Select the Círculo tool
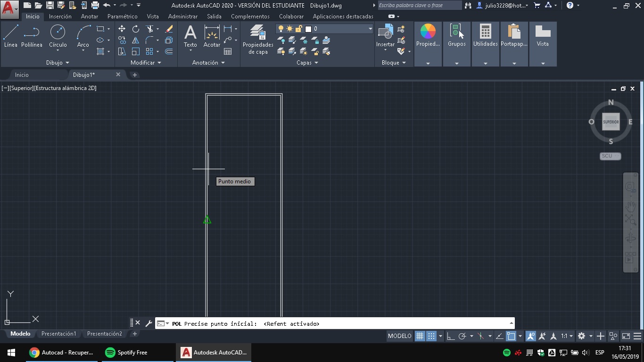The image size is (644, 362). [58, 36]
